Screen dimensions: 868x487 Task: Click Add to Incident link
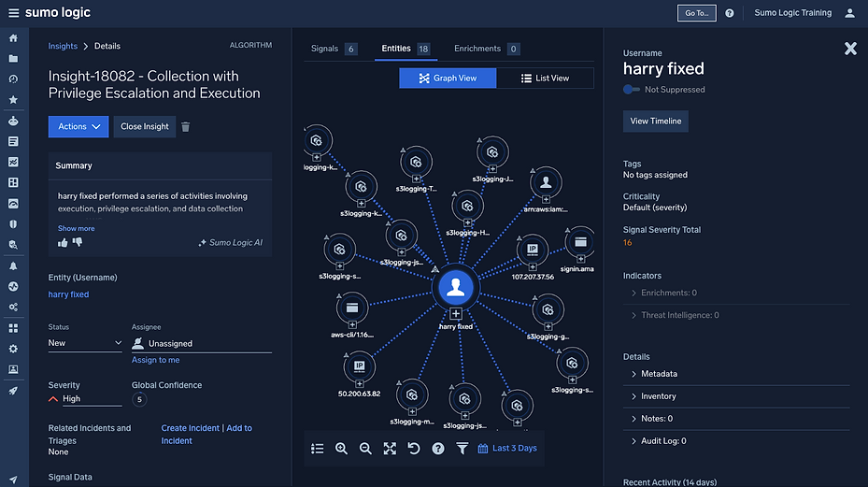coord(206,435)
